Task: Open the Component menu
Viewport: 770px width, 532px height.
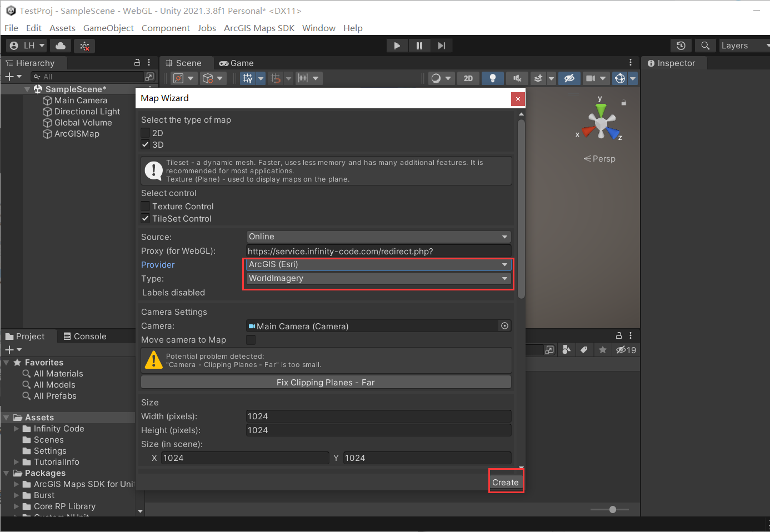Action: click(166, 28)
